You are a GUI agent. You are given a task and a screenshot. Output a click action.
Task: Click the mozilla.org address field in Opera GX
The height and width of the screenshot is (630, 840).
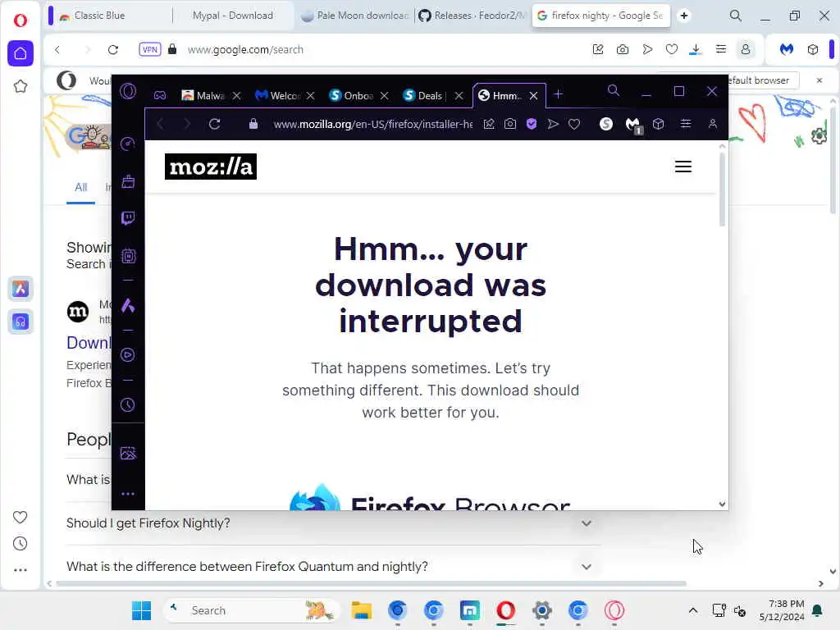pyautogui.click(x=373, y=125)
